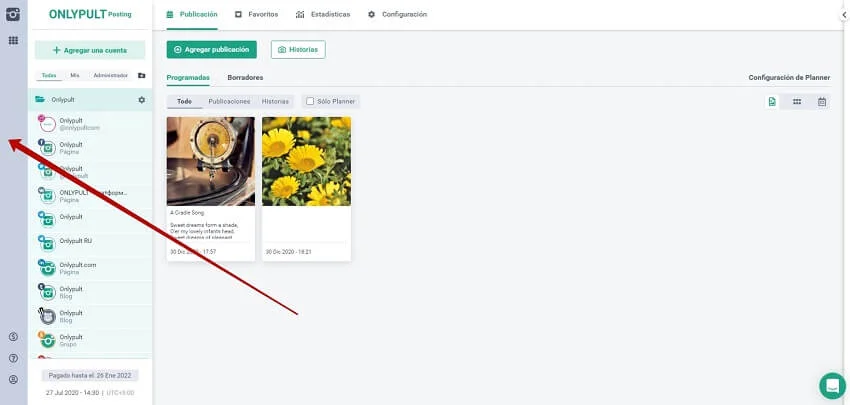Select the list view icon
This screenshot has height=405, width=850.
[772, 102]
